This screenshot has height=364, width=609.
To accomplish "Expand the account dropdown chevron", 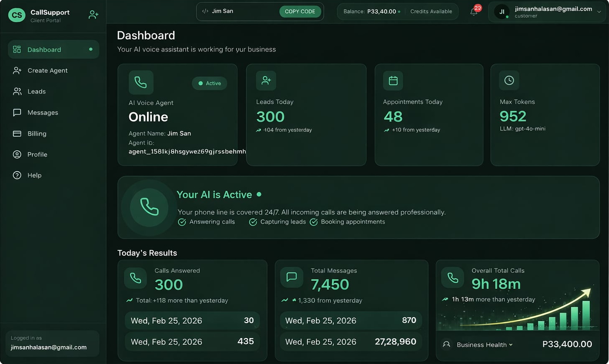I will [x=599, y=12].
